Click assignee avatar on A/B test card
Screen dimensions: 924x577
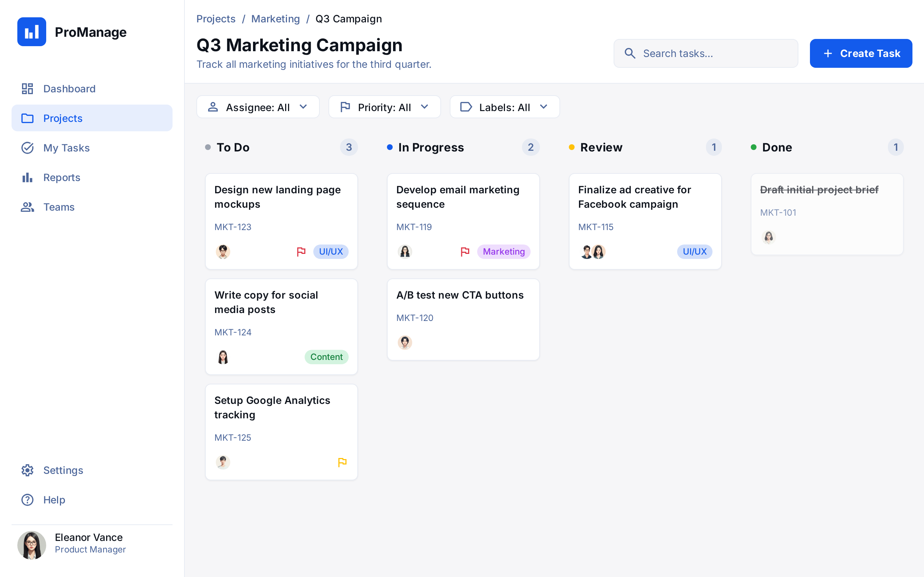[405, 342]
